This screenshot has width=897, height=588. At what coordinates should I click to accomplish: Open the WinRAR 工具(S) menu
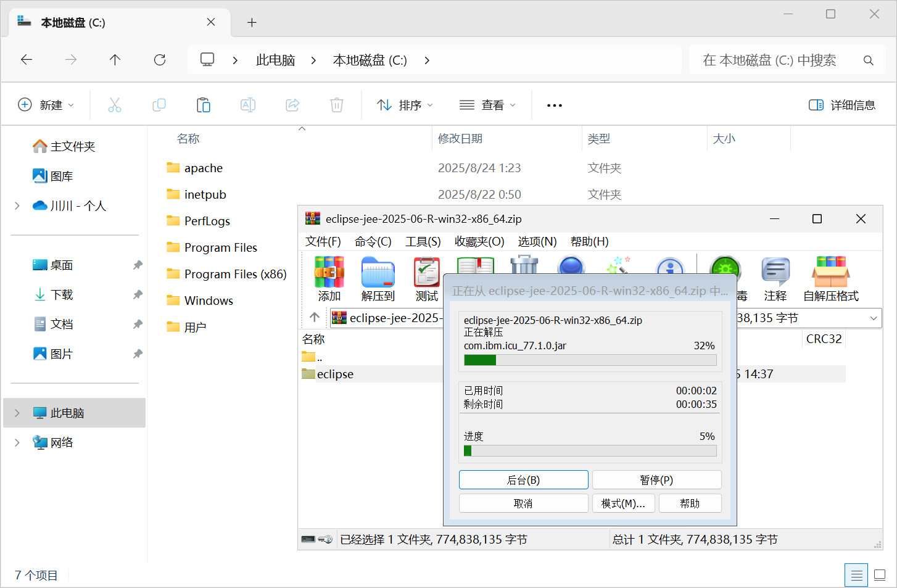point(423,241)
